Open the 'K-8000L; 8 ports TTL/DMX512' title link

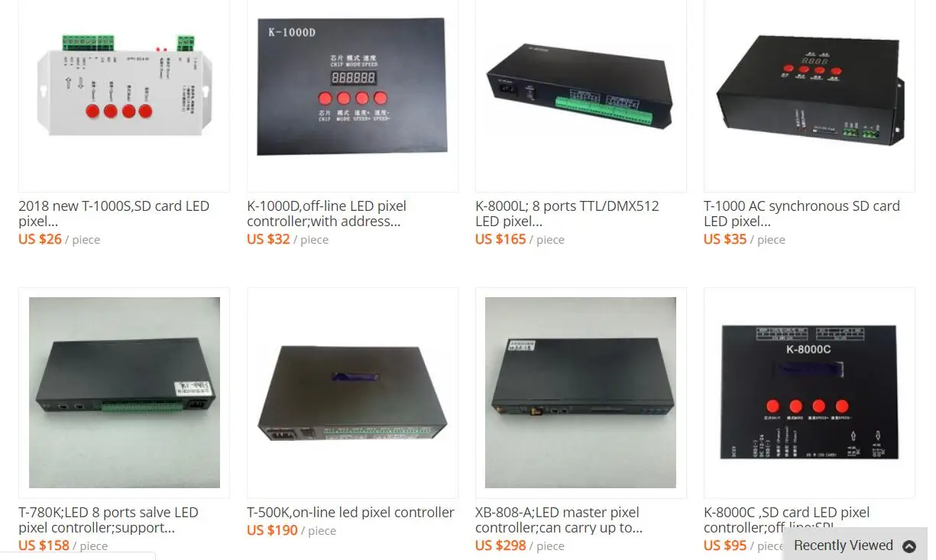[567, 214]
